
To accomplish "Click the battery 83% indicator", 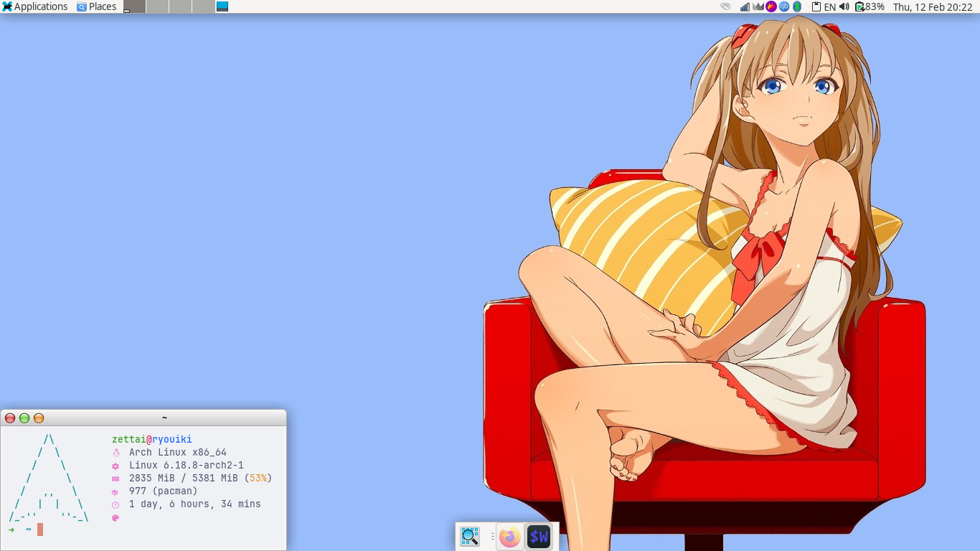I will pos(870,6).
